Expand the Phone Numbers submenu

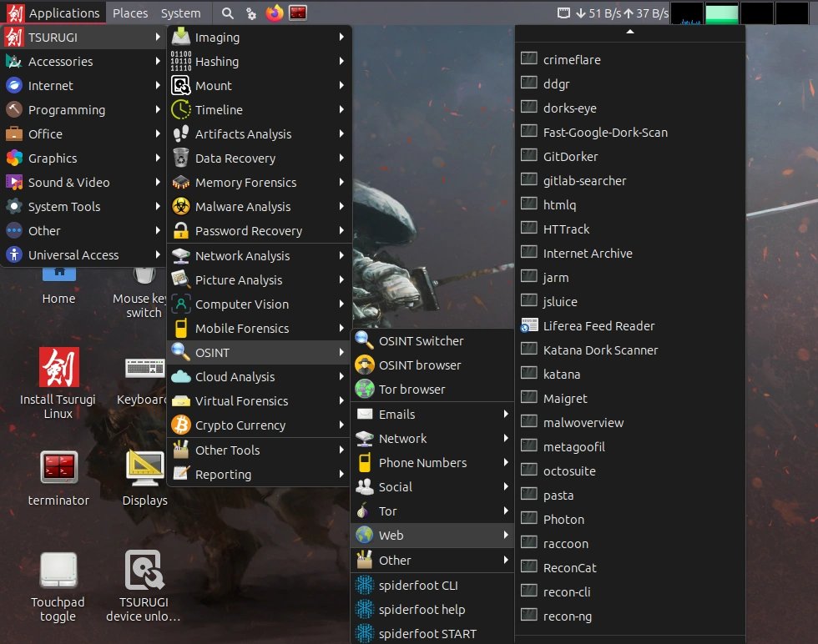click(432, 462)
